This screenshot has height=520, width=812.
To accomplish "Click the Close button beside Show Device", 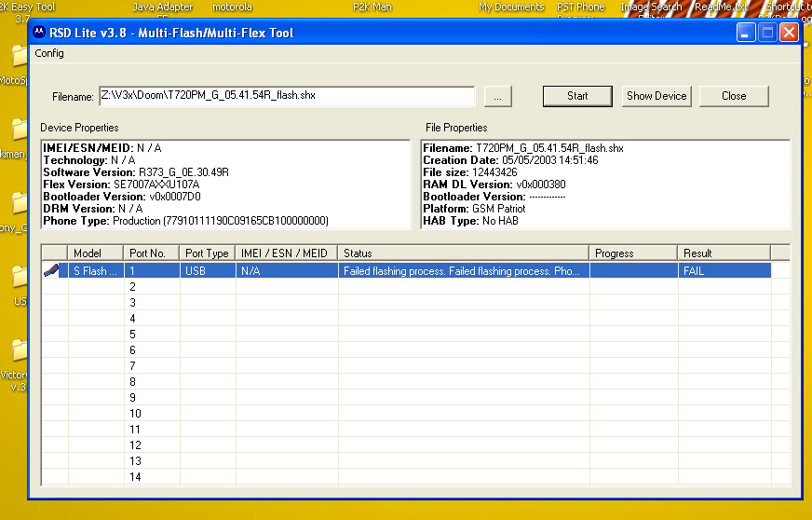I will 734,96.
